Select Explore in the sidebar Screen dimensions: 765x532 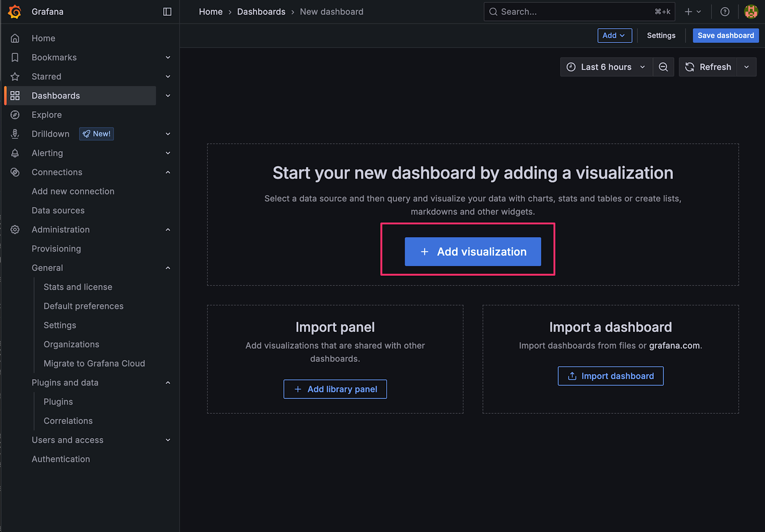pos(47,115)
